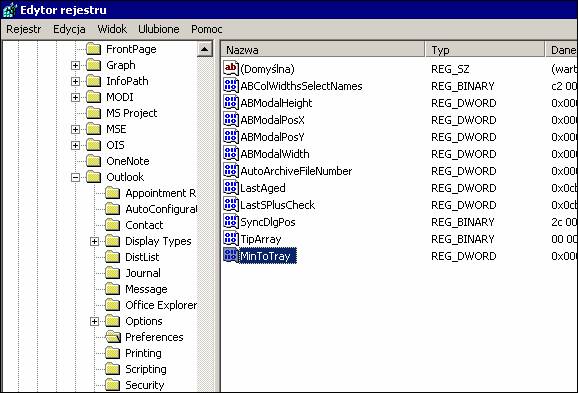
Task: Sort by the Nazwa column header
Action: click(x=323, y=49)
